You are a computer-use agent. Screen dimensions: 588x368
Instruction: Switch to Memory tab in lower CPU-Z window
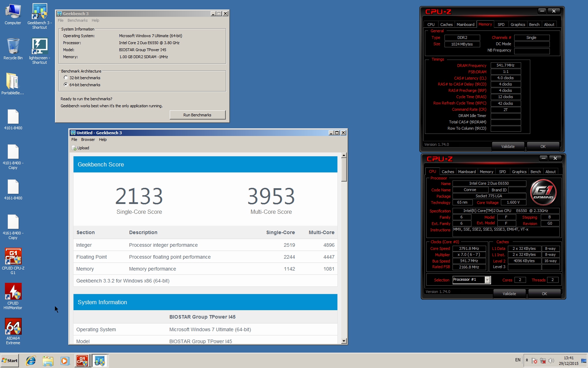tap(486, 172)
